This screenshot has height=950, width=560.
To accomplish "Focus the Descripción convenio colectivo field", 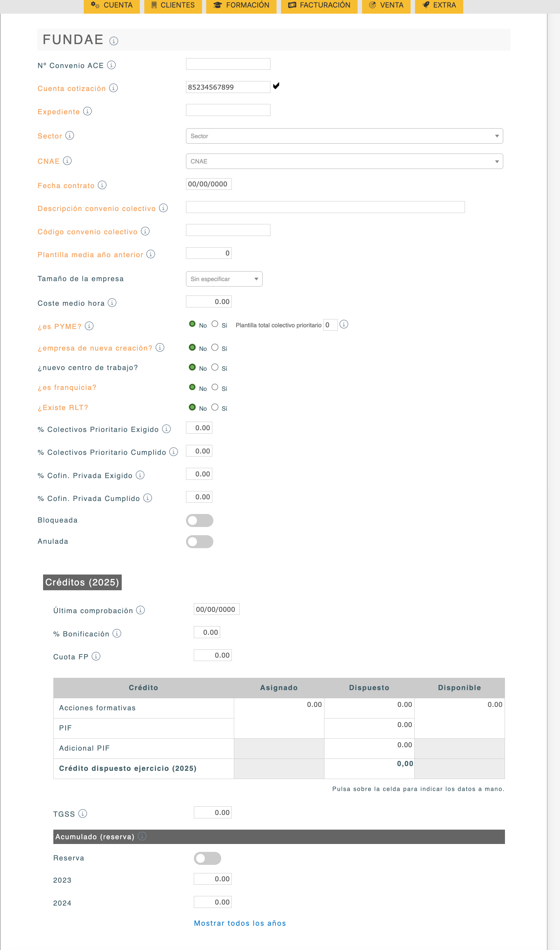I will click(x=325, y=207).
